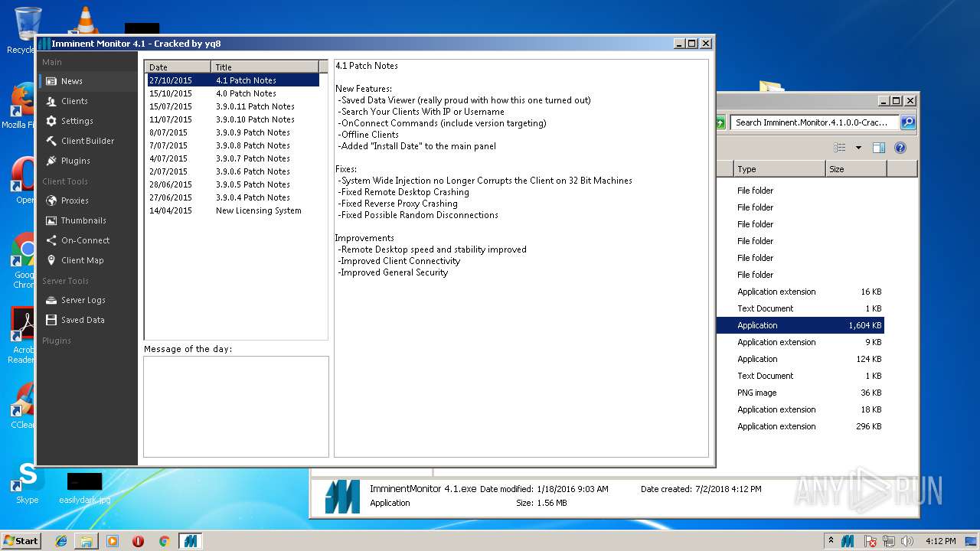Click the search magnifier in Explorer window
Viewport: 980px width, 551px height.
tap(907, 122)
